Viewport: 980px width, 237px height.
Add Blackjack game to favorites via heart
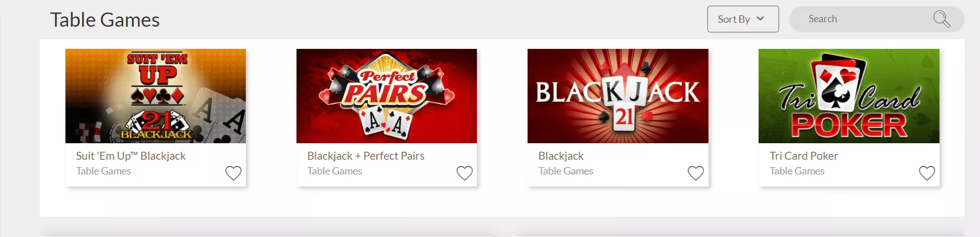[x=695, y=173]
